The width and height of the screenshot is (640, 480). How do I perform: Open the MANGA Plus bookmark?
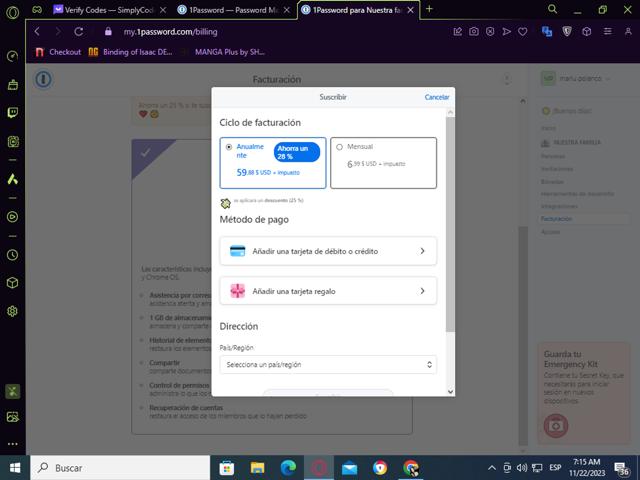point(224,52)
